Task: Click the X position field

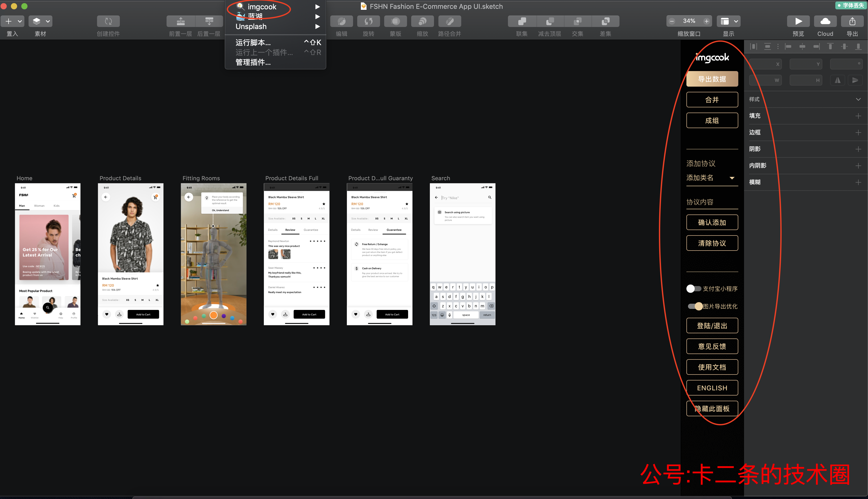Action: pyautogui.click(x=766, y=64)
